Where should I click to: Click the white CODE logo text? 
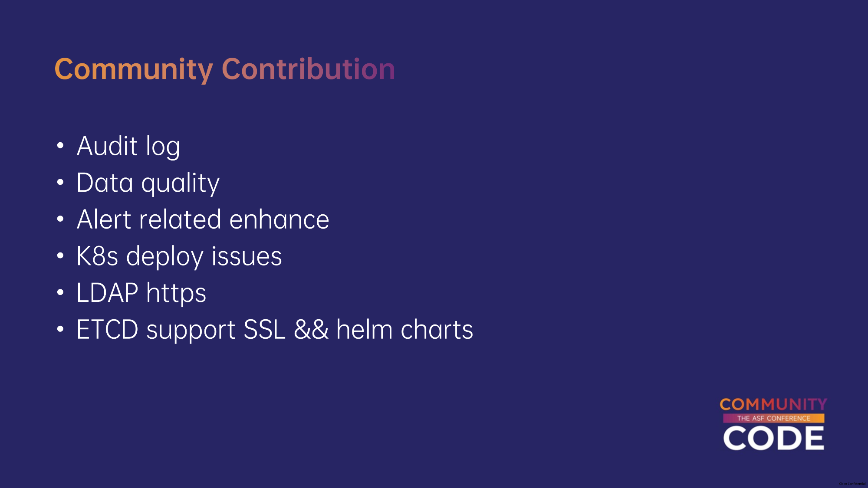[773, 438]
